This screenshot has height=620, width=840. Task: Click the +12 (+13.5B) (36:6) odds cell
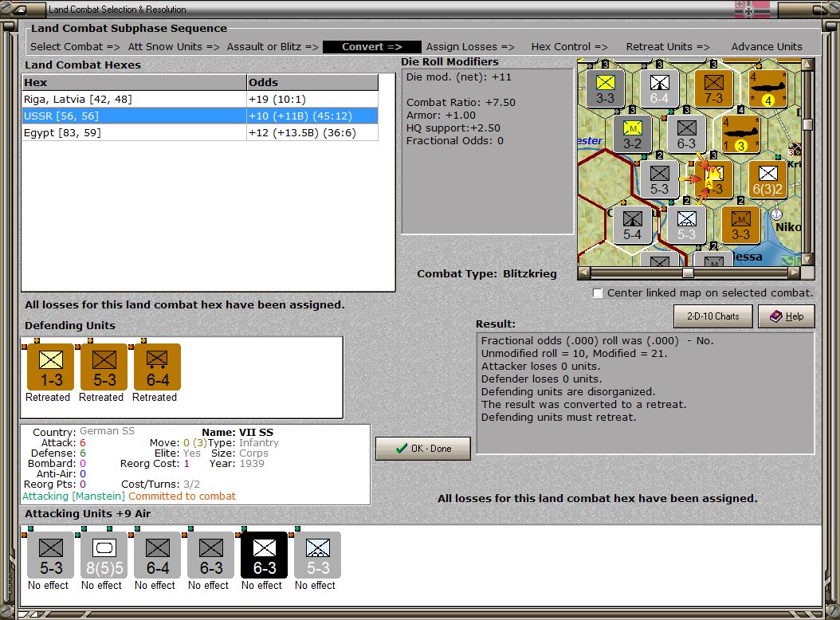pos(312,132)
